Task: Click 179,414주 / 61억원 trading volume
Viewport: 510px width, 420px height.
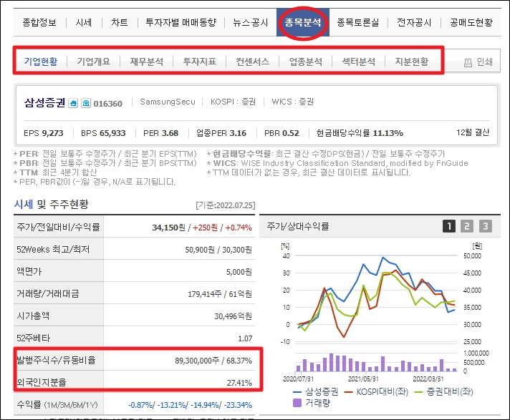Action: pos(220,294)
